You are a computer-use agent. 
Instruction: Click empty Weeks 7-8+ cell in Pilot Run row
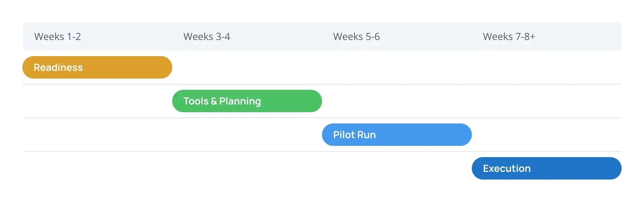547,135
